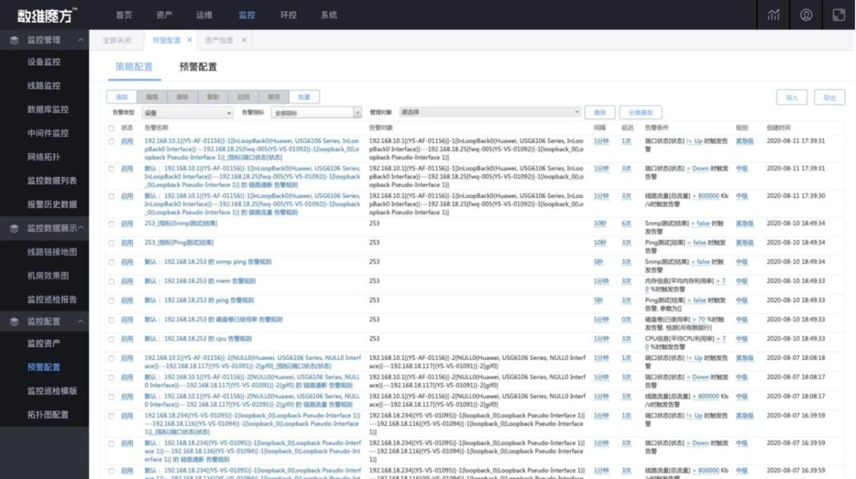Image resolution: width=856 pixels, height=479 pixels.
Task: Click the 分类查询 button
Action: click(641, 112)
